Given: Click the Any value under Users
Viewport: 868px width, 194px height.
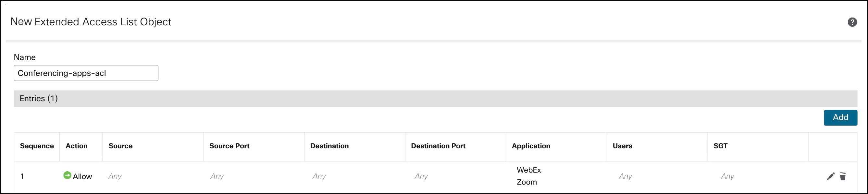Looking at the screenshot, I should tap(625, 176).
